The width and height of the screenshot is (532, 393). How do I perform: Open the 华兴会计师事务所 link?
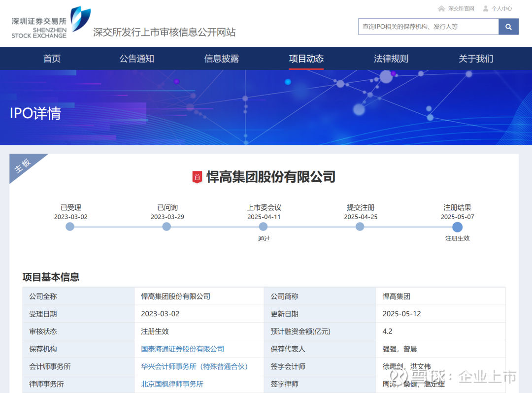click(x=196, y=366)
